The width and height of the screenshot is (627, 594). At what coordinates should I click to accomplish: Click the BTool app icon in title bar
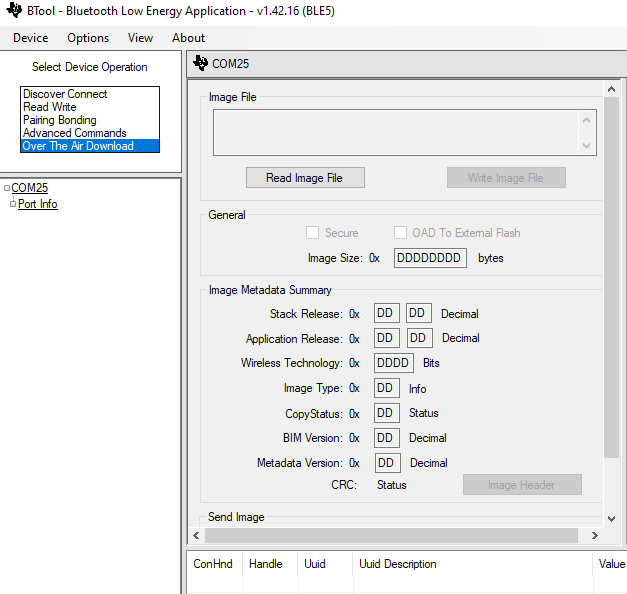[14, 10]
